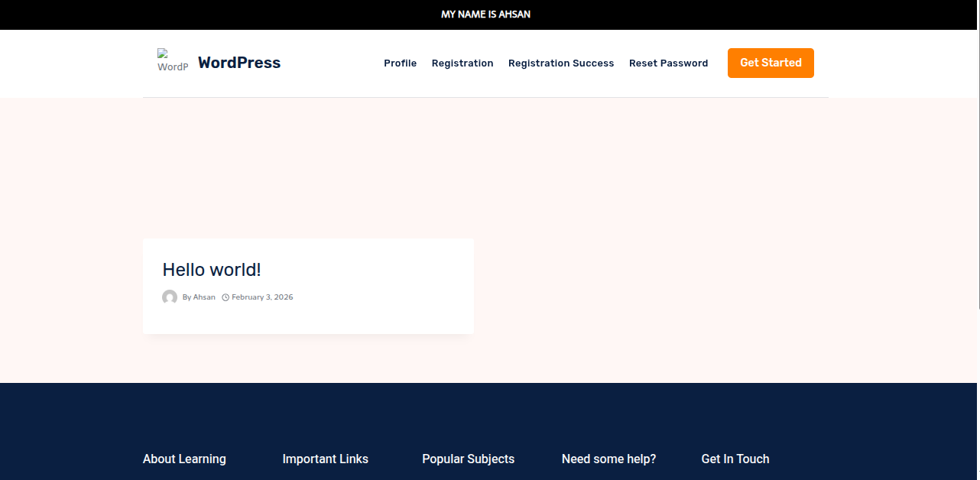Open the Profile menu item
This screenshot has height=480, width=980.
coord(400,63)
